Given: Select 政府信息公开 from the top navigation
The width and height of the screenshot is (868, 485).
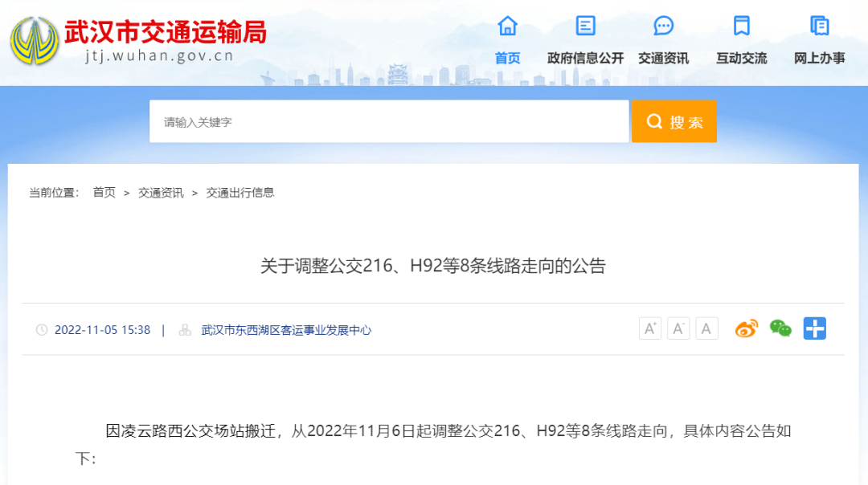Looking at the screenshot, I should (x=584, y=57).
